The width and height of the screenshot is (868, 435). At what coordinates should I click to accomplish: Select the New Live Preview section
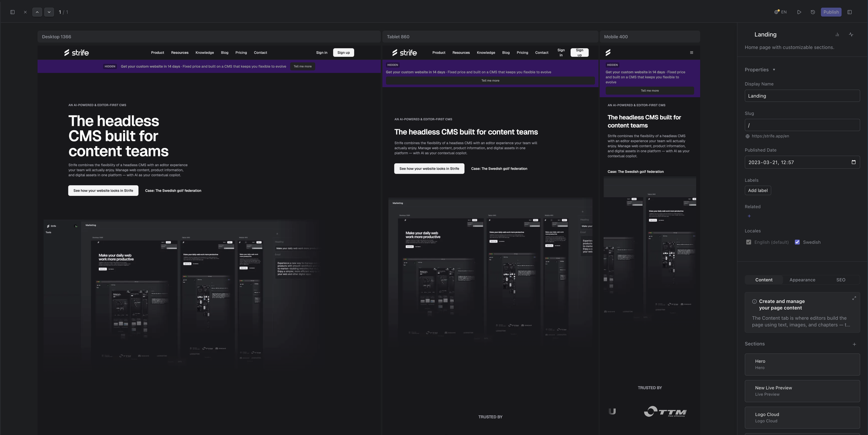(x=802, y=391)
